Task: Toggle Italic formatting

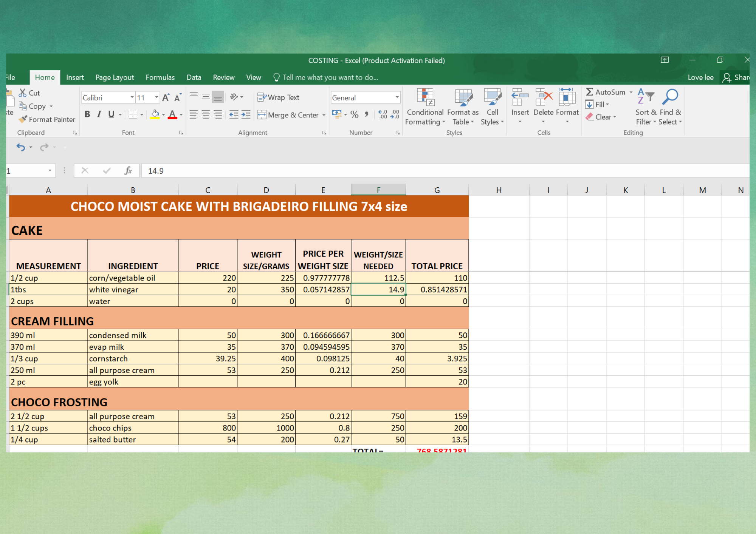Action: (99, 114)
